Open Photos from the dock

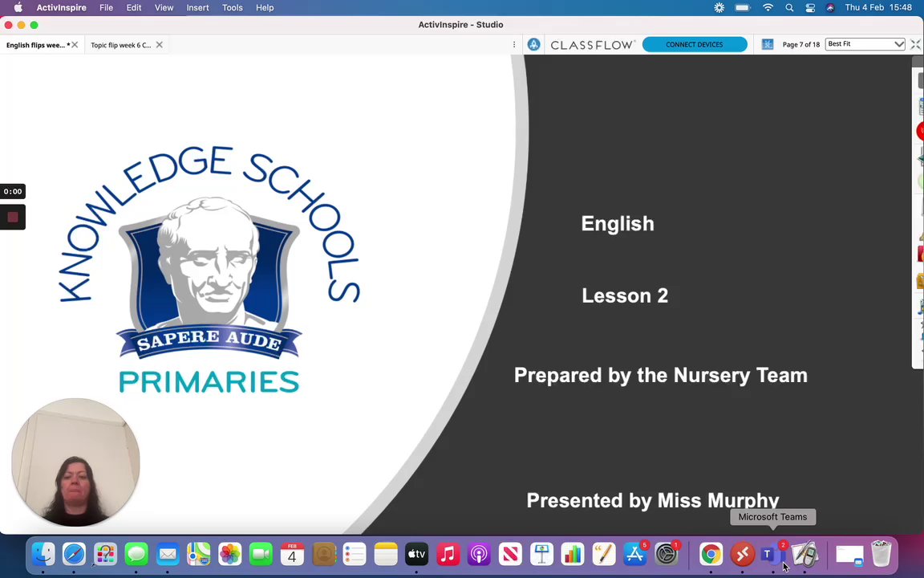tap(230, 555)
